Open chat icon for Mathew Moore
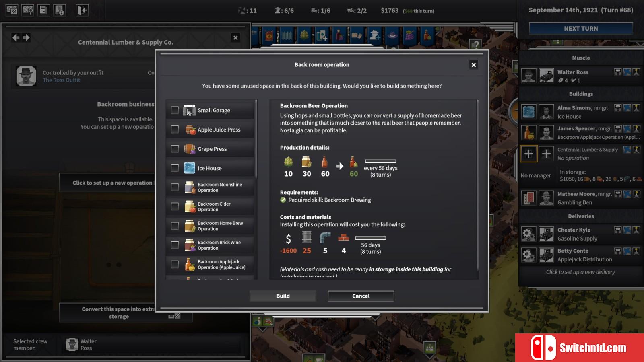644x362 pixels. [618, 194]
